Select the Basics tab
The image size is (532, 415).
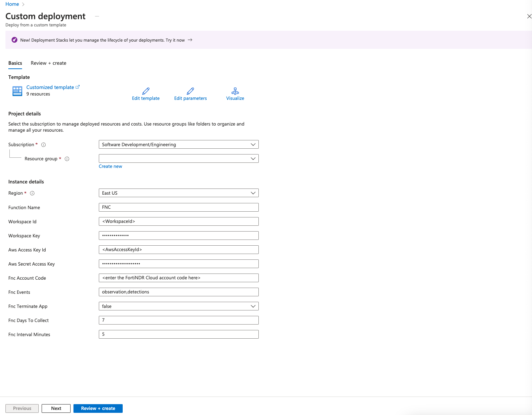coord(15,63)
